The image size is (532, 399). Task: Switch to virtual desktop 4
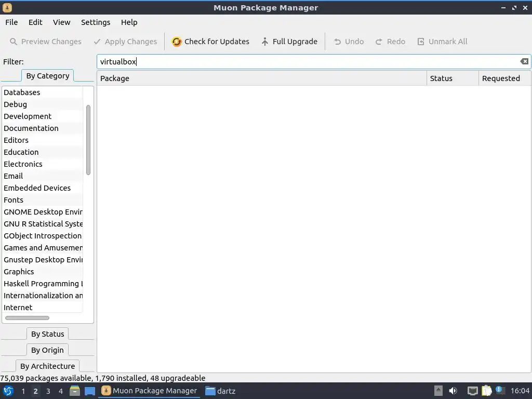coord(61,391)
